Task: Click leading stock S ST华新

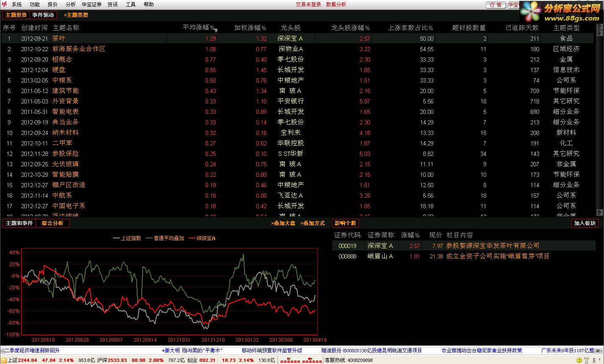Action: 290,153
